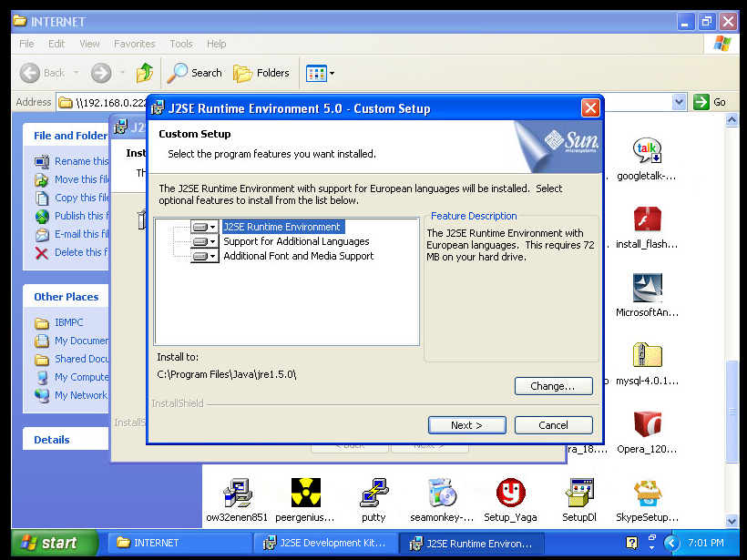Open the putty file icon
Image resolution: width=747 pixels, height=560 pixels.
coord(373,493)
